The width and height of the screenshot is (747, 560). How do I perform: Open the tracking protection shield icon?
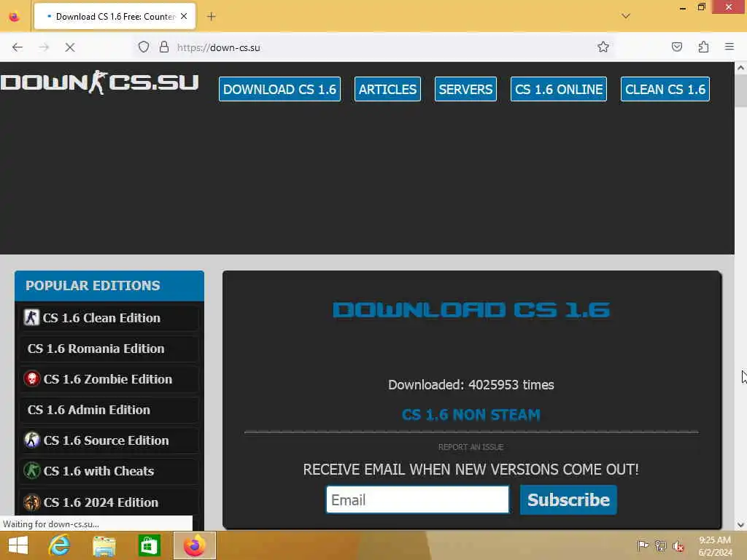point(144,47)
